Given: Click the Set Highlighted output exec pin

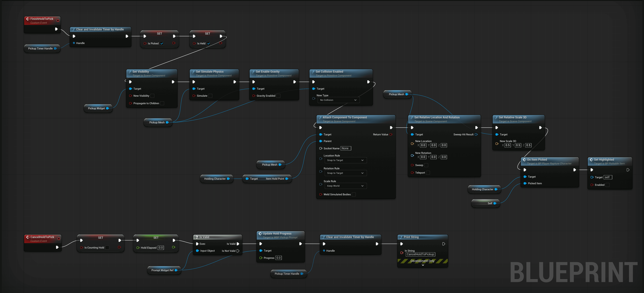Looking at the screenshot, I should tap(628, 170).
